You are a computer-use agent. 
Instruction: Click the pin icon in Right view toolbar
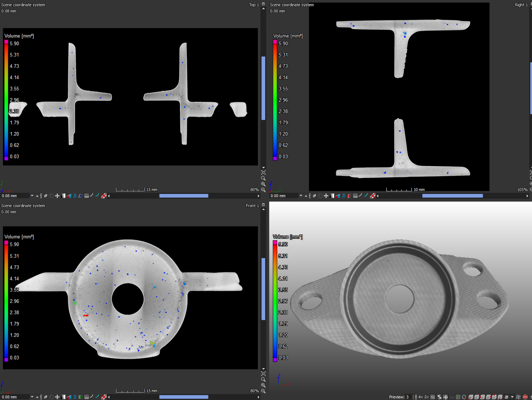click(x=314, y=196)
